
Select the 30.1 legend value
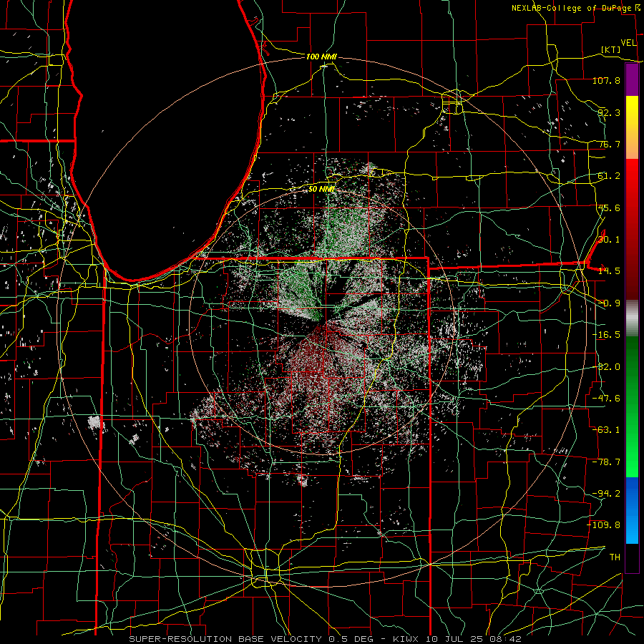click(609, 240)
